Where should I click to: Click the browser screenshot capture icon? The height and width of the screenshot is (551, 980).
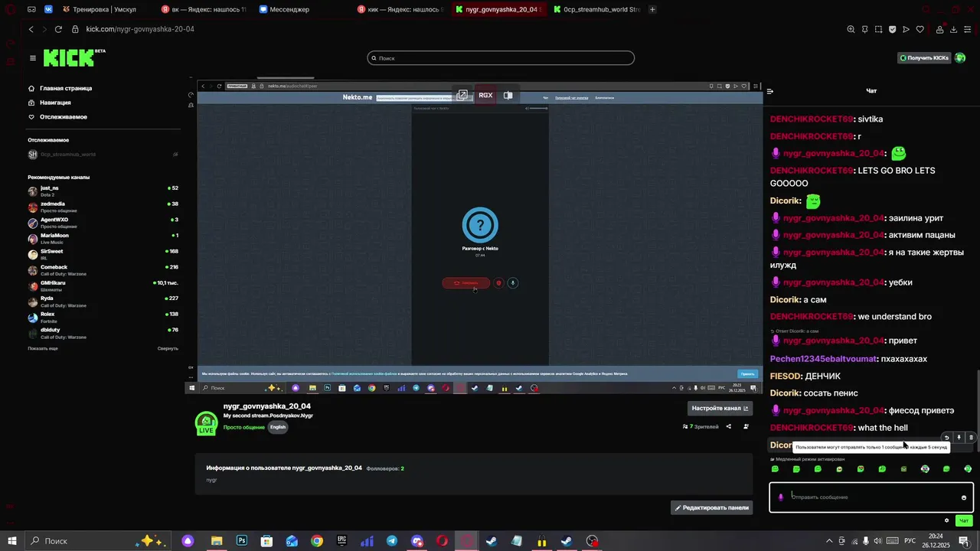(878, 29)
